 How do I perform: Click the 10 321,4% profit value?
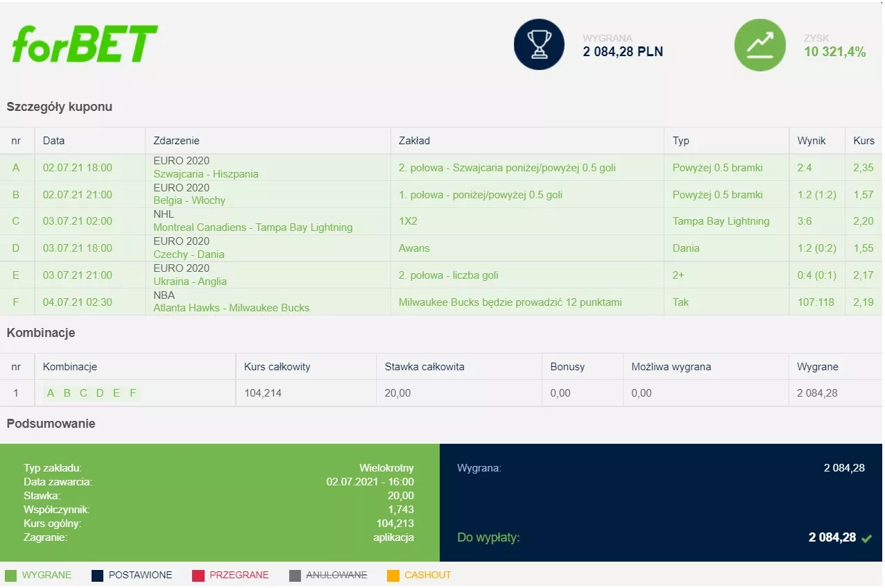click(x=835, y=52)
